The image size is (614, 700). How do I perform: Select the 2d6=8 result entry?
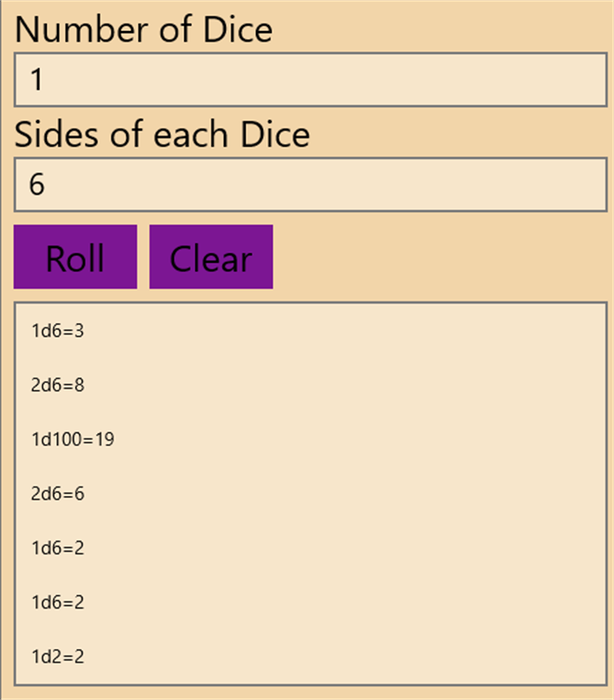point(58,385)
